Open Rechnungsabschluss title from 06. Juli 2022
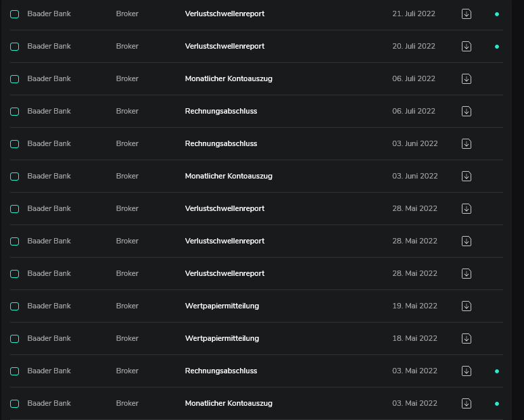Viewport: 524px width, 420px height. pos(221,111)
